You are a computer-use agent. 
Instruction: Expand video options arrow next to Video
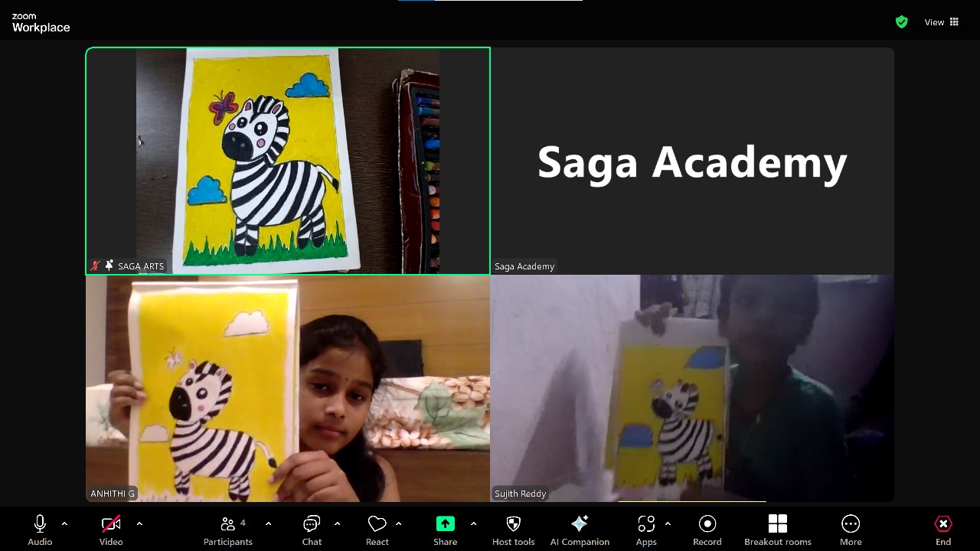pos(139,523)
